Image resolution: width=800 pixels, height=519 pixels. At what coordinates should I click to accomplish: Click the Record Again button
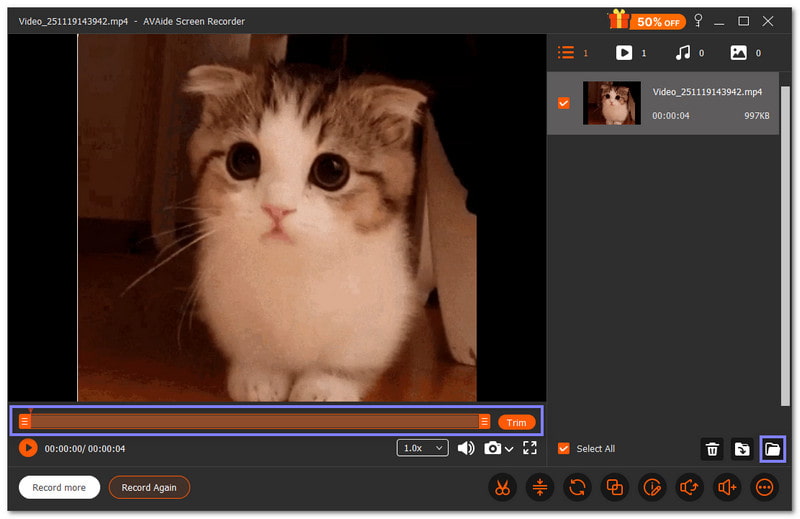[x=149, y=488]
